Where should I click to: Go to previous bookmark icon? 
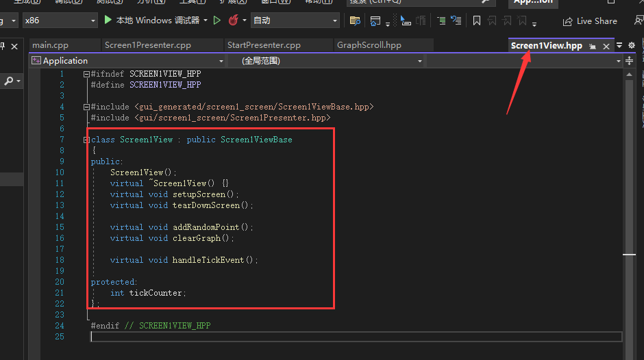pos(492,21)
